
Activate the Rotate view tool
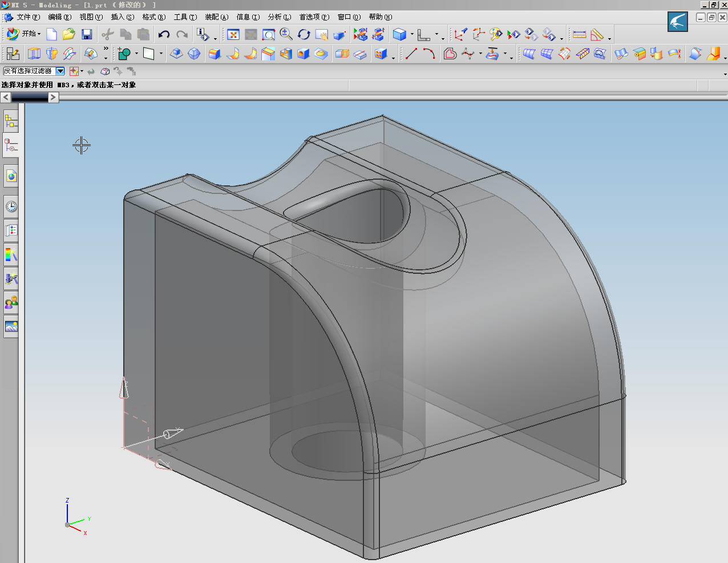point(304,35)
